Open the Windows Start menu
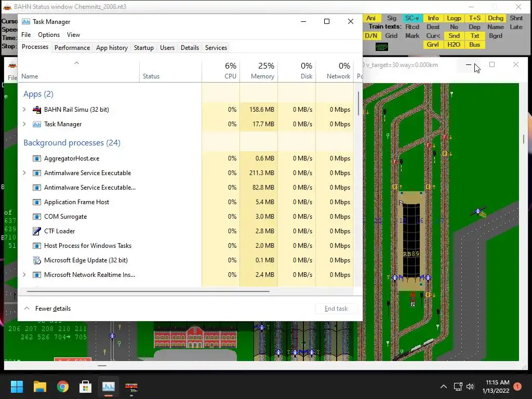532x399 pixels. tap(17, 387)
